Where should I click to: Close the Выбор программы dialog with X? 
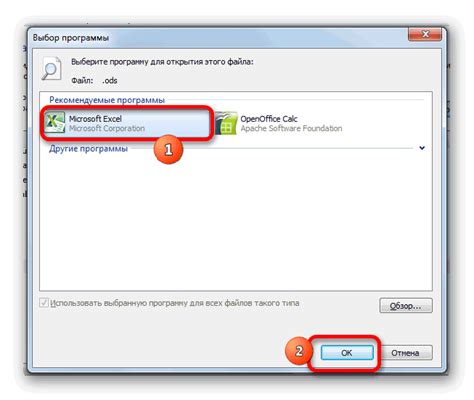coord(425,34)
